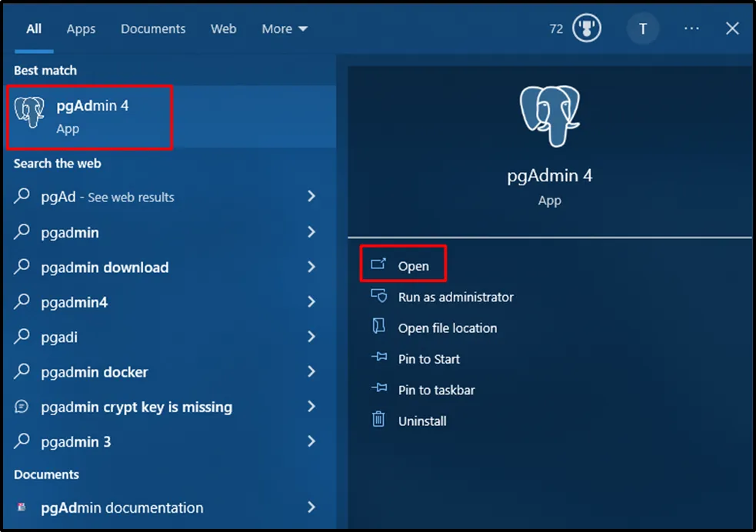Switch to the Web search tab

coord(224,29)
